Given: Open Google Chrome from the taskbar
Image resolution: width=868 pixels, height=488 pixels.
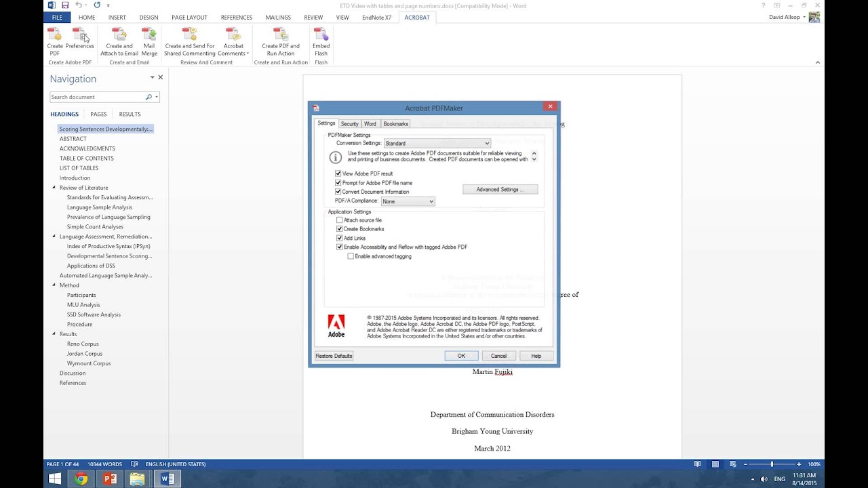Looking at the screenshot, I should 81,479.
